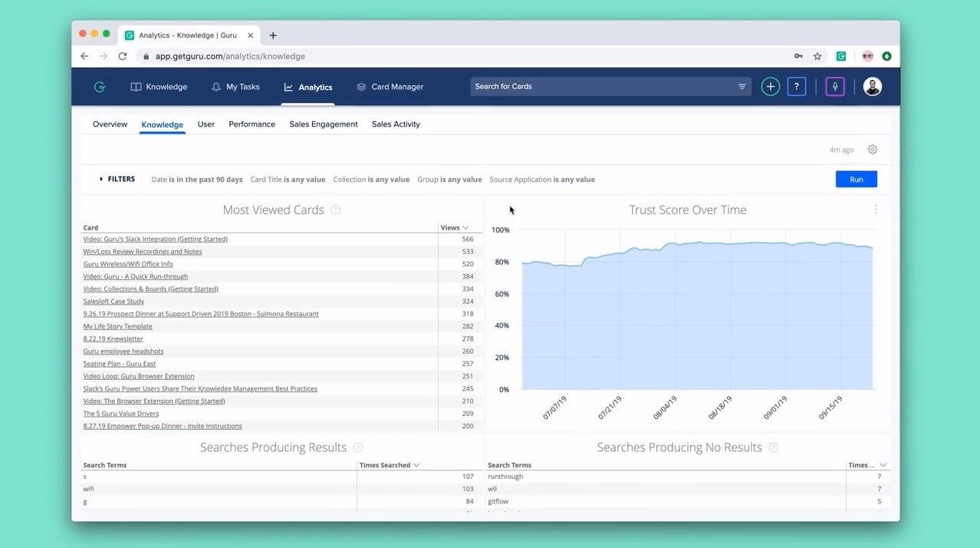Open Trust Score tile three-dot menu

pos(876,210)
